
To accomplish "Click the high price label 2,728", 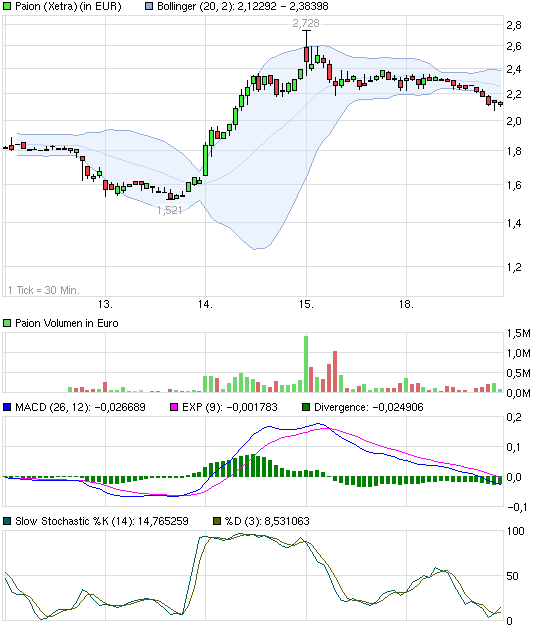I will pos(306,23).
